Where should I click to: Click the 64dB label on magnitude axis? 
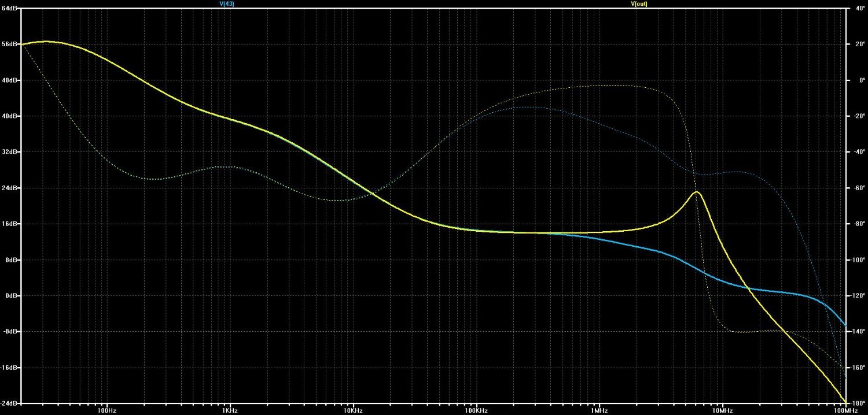pos(10,9)
